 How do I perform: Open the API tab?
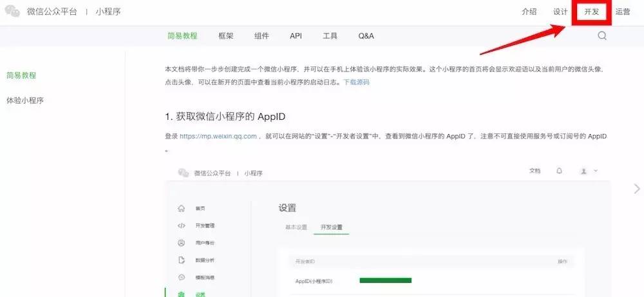[x=296, y=36]
